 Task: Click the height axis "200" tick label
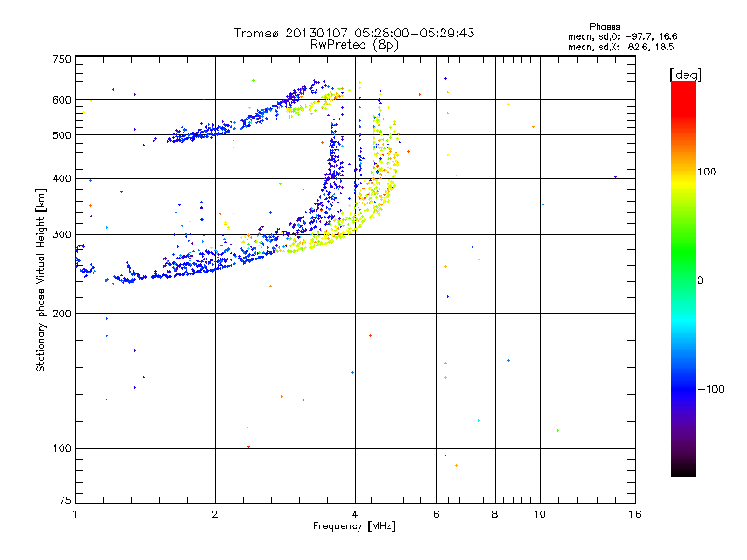point(62,314)
